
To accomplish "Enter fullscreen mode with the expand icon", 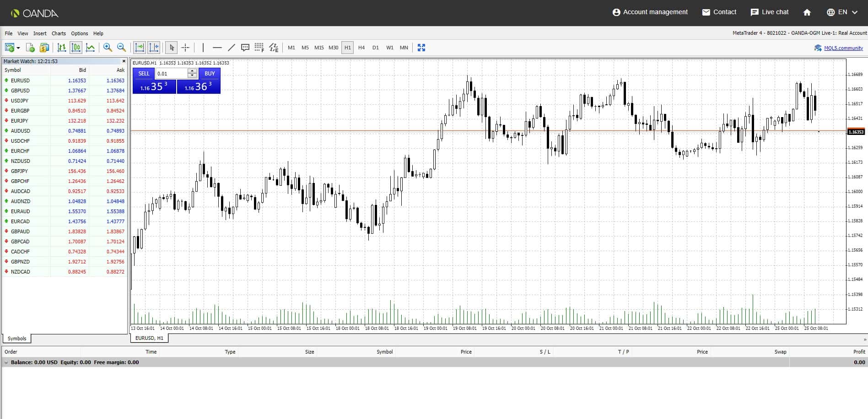I will 421,48.
